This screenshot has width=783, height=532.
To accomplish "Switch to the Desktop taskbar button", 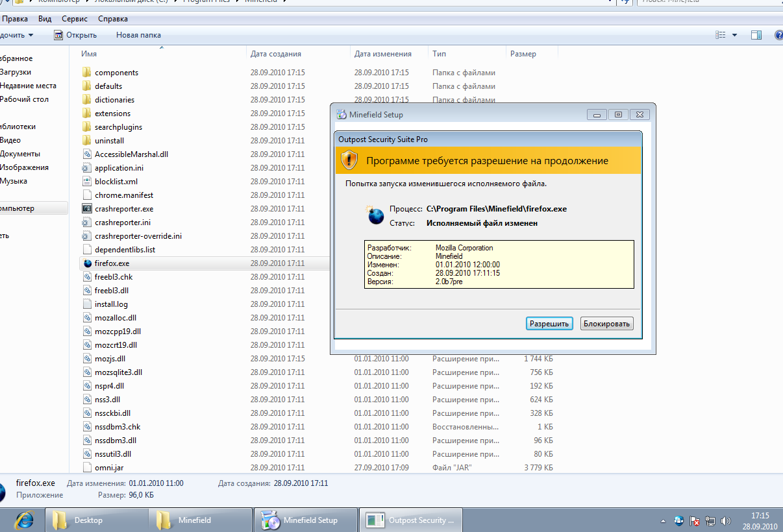I will click(x=97, y=520).
